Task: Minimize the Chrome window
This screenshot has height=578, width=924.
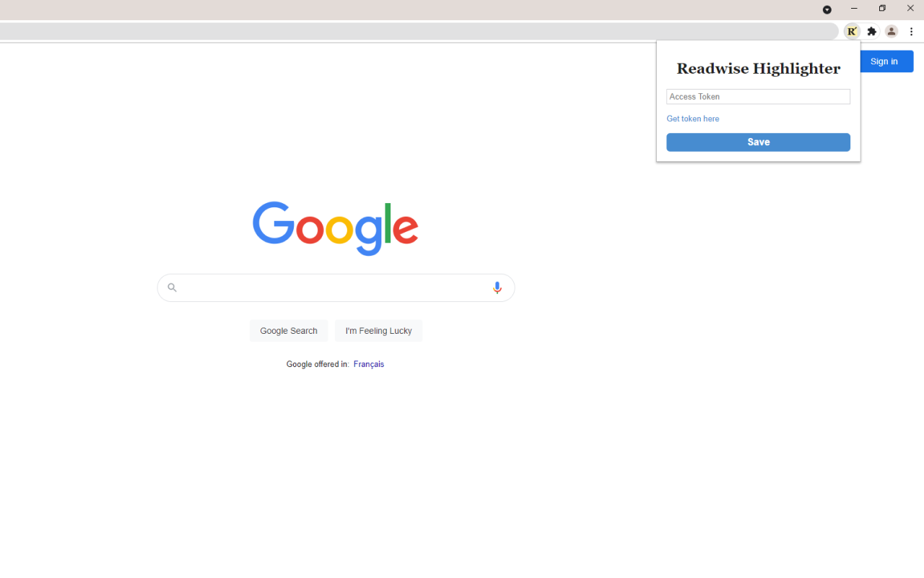Action: 854,9
